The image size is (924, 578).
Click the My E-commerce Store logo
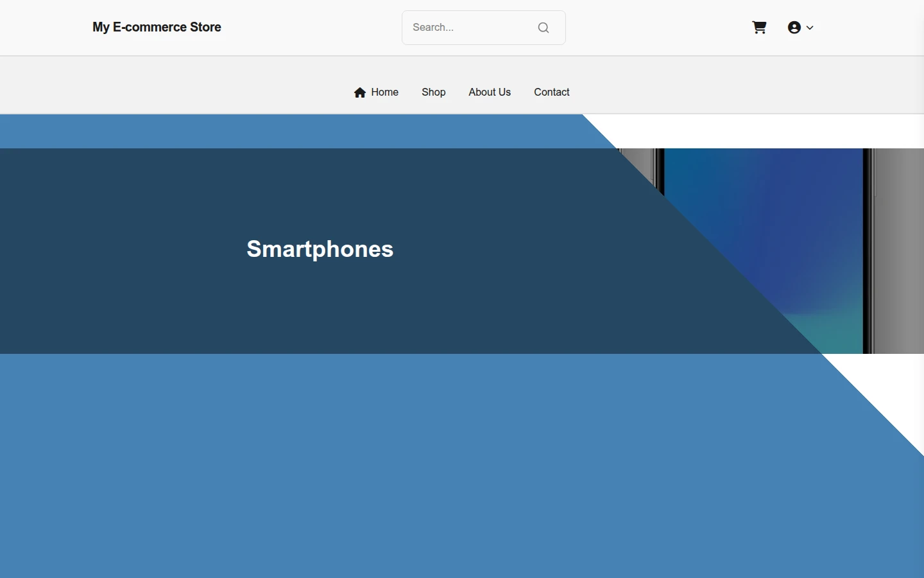click(157, 27)
